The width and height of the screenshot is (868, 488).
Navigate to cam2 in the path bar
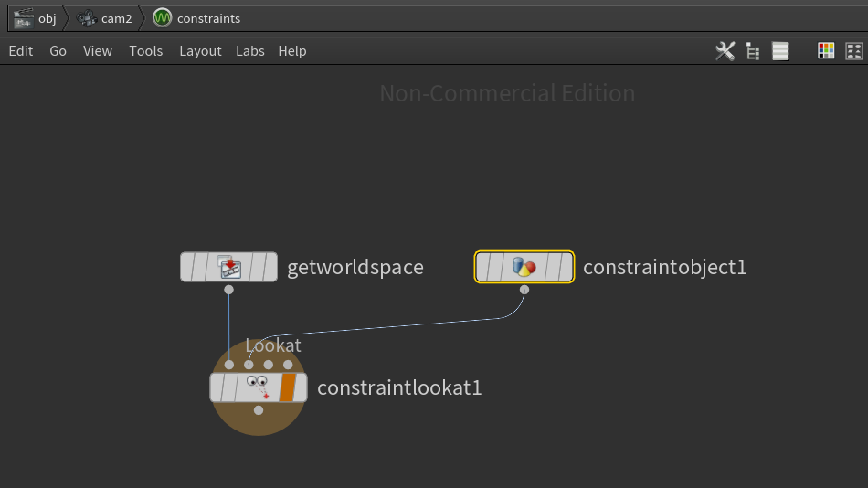116,19
